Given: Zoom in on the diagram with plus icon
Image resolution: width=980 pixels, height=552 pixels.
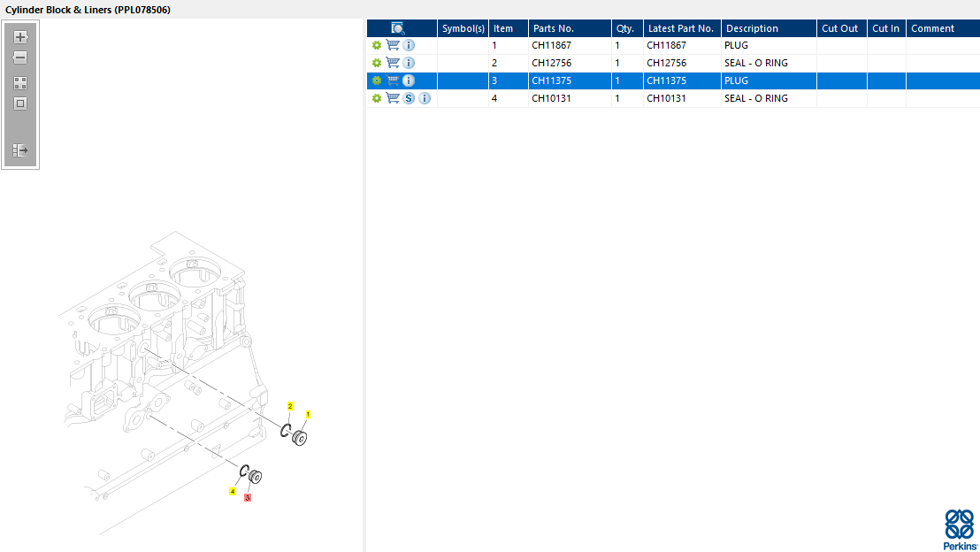Looking at the screenshot, I should [20, 37].
